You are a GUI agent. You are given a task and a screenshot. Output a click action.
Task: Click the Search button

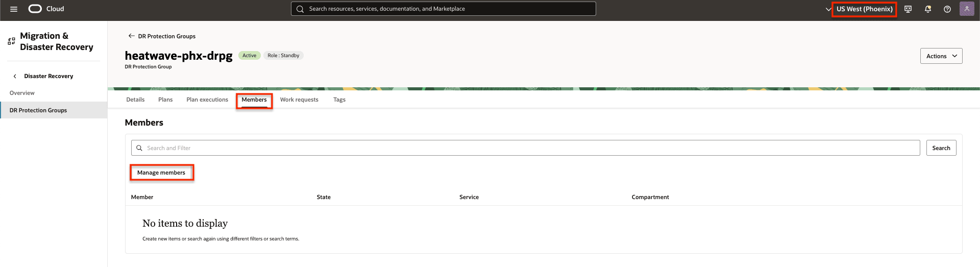(941, 148)
